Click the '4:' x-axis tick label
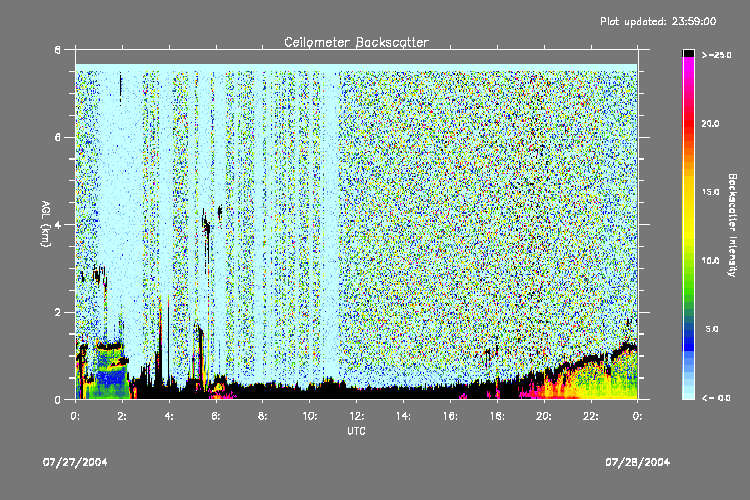The width and height of the screenshot is (750, 500). pyautogui.click(x=169, y=416)
